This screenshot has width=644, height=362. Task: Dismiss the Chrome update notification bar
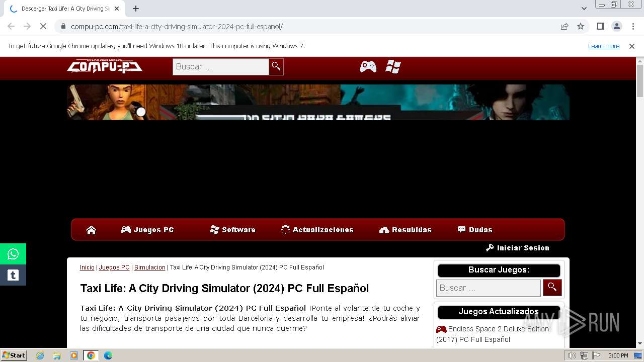click(x=632, y=46)
